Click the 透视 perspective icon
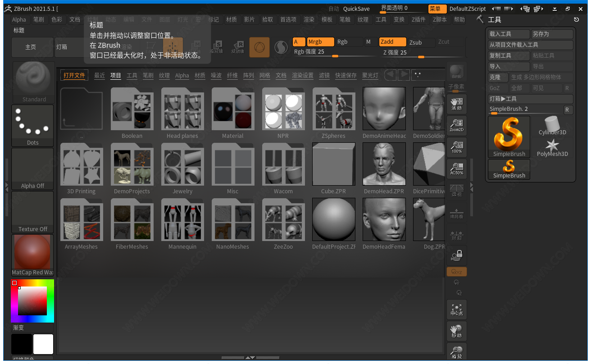 (457, 190)
